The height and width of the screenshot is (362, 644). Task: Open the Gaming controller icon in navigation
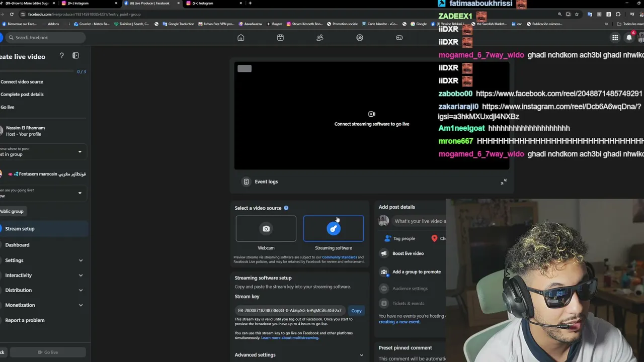399,38
